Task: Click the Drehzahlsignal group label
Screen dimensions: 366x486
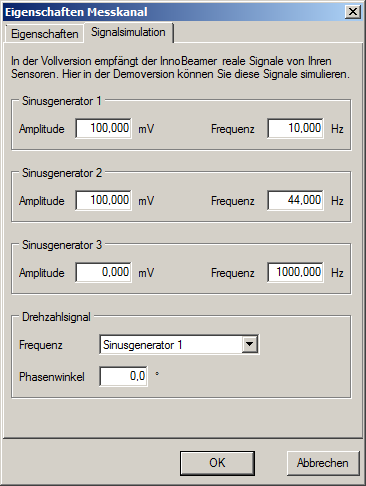Action: [x=56, y=317]
